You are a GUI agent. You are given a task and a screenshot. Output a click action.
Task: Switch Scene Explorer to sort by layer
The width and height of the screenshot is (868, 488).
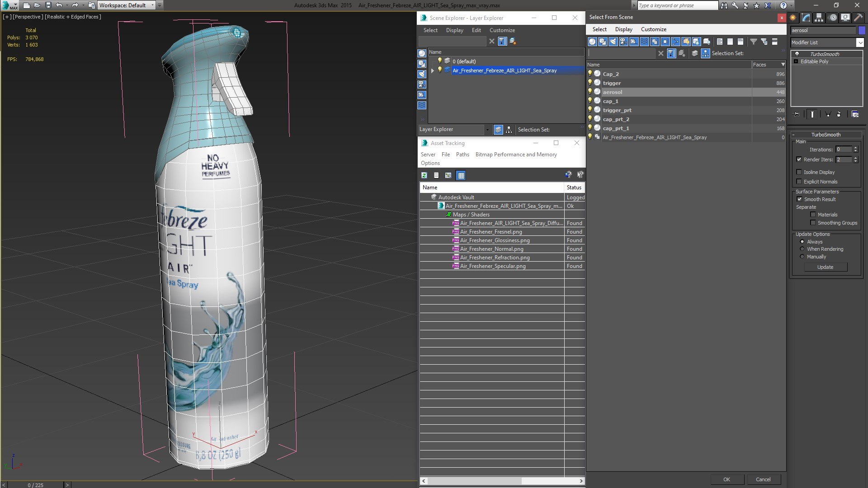(498, 130)
